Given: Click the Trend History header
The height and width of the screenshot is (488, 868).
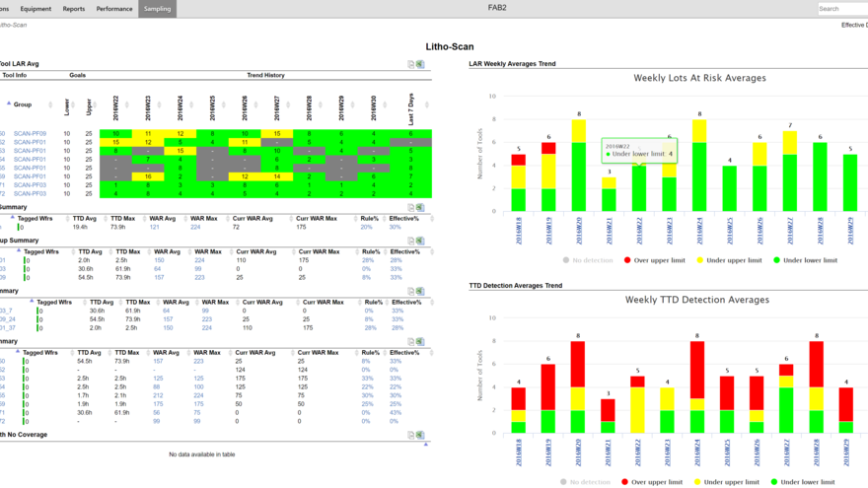Looking at the screenshot, I should [x=265, y=75].
